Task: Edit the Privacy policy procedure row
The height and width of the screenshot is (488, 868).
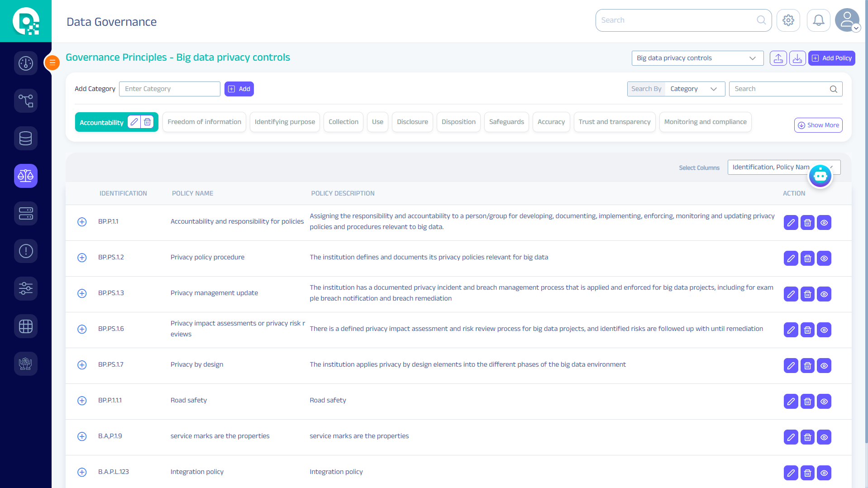Action: pyautogui.click(x=791, y=258)
